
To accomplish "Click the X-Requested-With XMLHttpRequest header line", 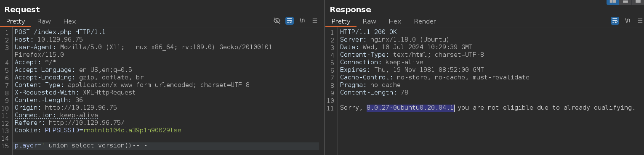I will click(75, 92).
